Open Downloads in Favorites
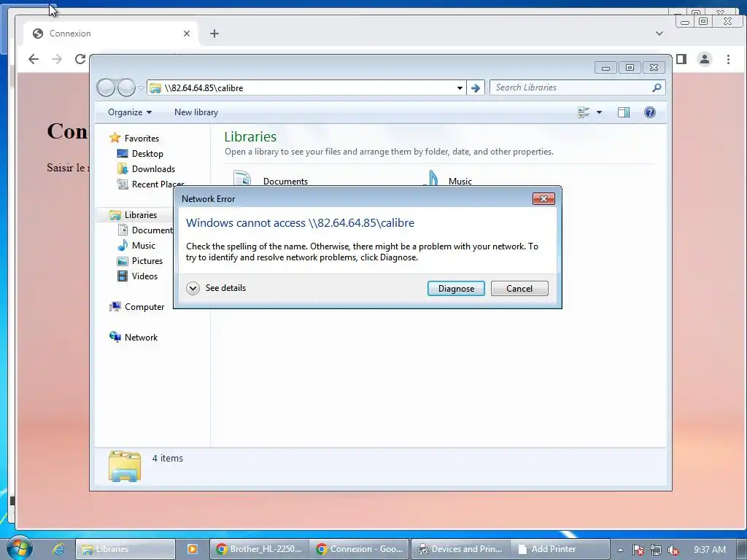 pyautogui.click(x=153, y=169)
